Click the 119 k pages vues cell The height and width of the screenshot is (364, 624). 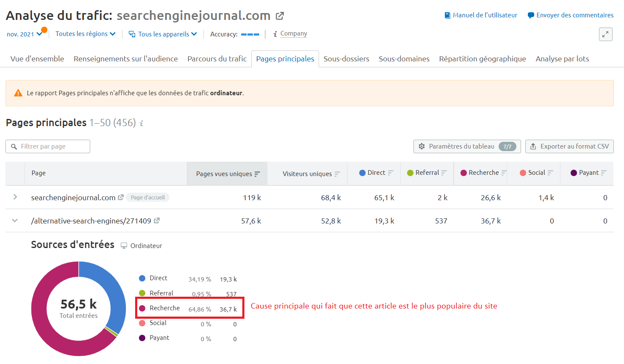pyautogui.click(x=252, y=198)
